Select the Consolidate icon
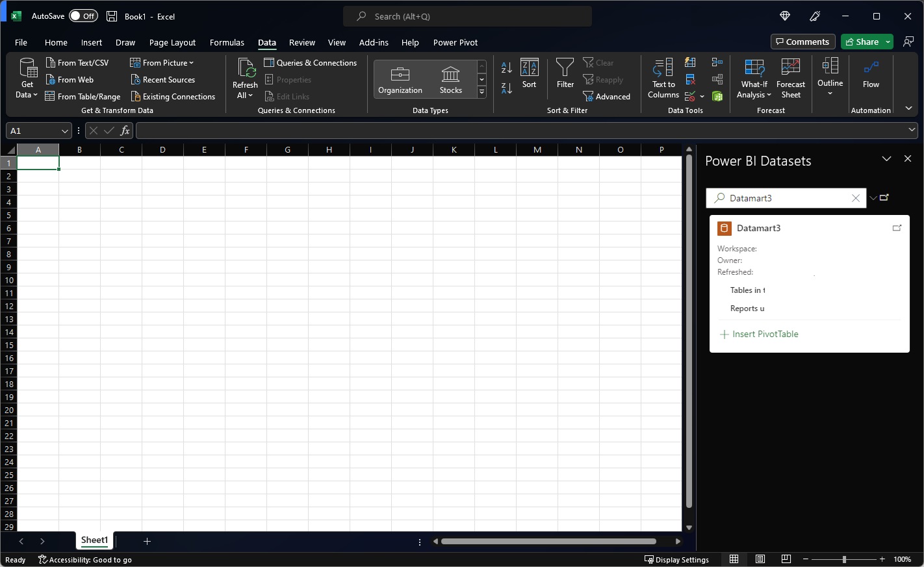The image size is (924, 567). tap(717, 62)
